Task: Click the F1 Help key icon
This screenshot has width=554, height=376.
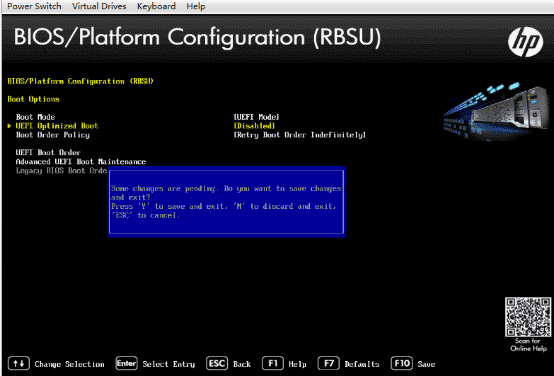Action: tap(273, 363)
